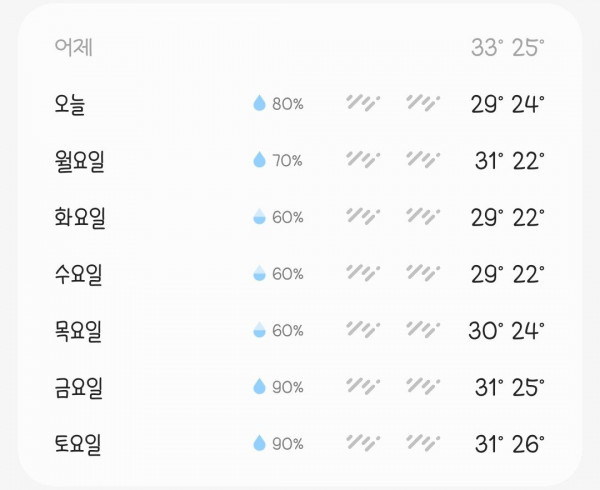This screenshot has width=600, height=490.
Task: Tap the 80% raindrop icon for 오늘
Action: pyautogui.click(x=259, y=103)
